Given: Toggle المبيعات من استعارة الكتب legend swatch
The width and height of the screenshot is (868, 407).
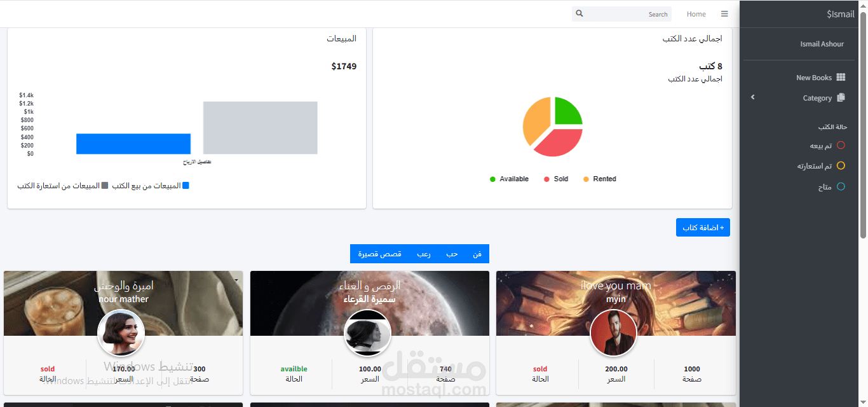Looking at the screenshot, I should pos(105,186).
